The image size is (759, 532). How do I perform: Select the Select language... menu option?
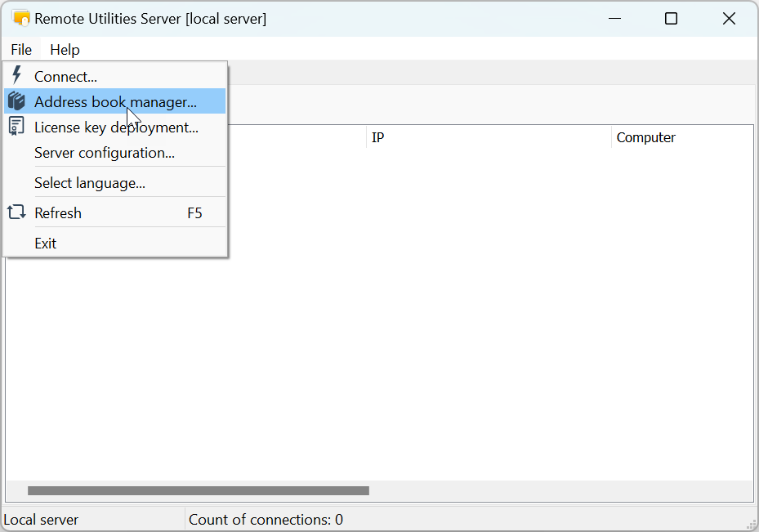pos(89,183)
